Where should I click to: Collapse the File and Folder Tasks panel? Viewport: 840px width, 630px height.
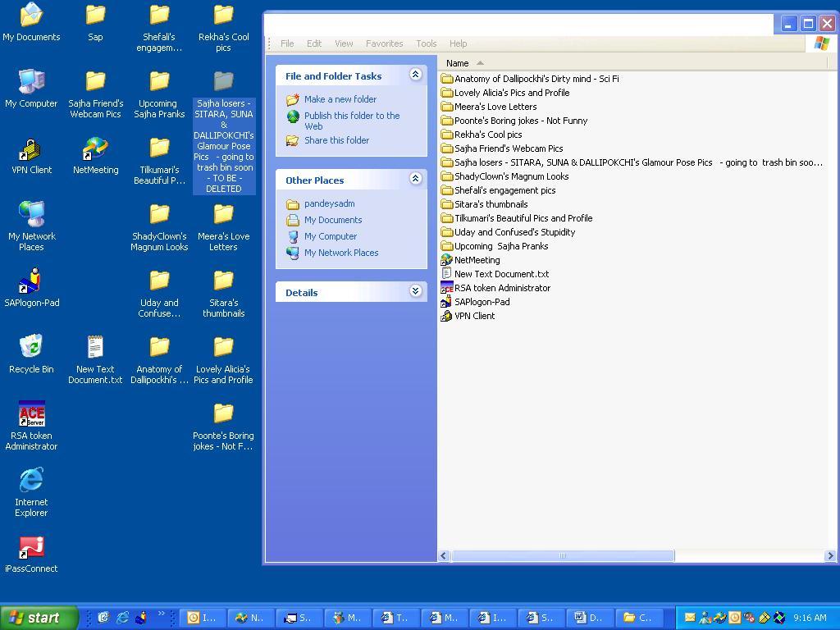[415, 75]
